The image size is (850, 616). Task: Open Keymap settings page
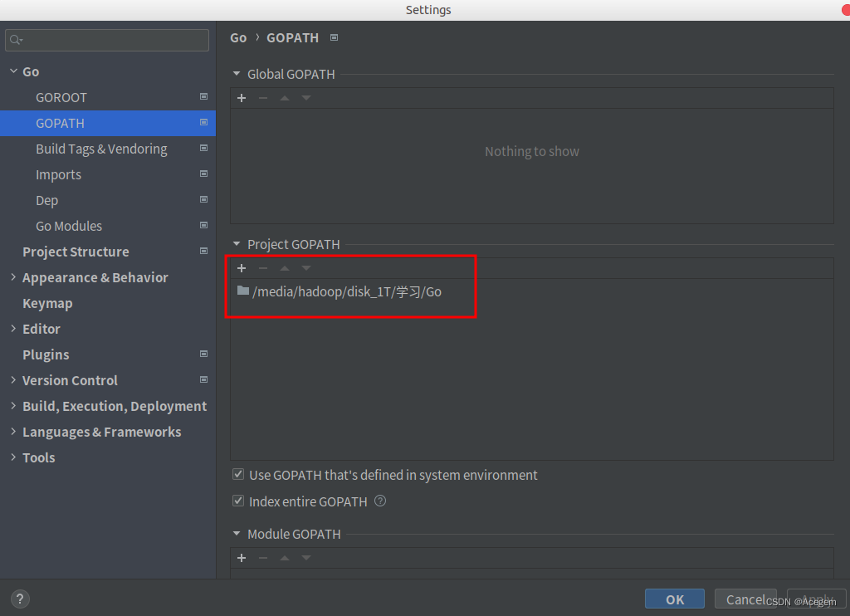(108, 303)
